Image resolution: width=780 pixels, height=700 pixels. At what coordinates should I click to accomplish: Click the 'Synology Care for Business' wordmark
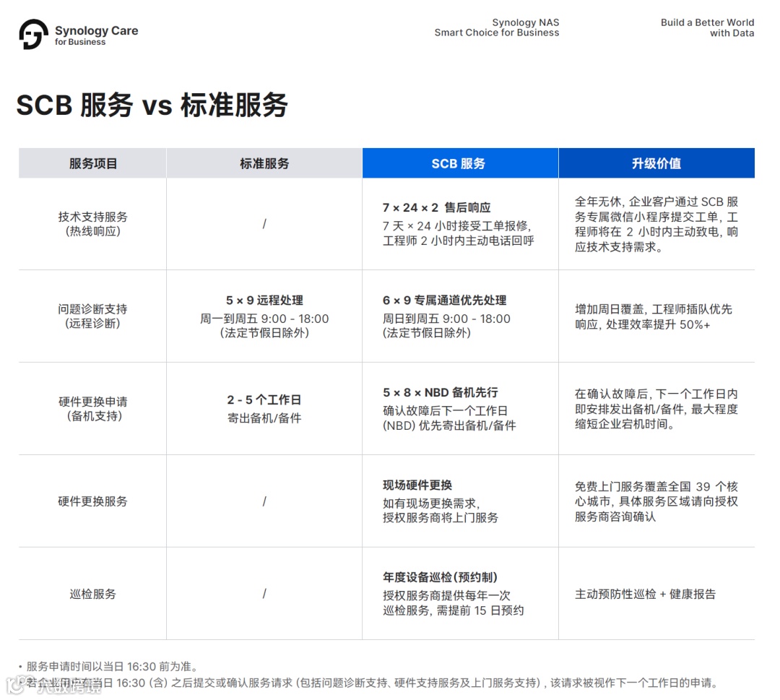(x=97, y=35)
